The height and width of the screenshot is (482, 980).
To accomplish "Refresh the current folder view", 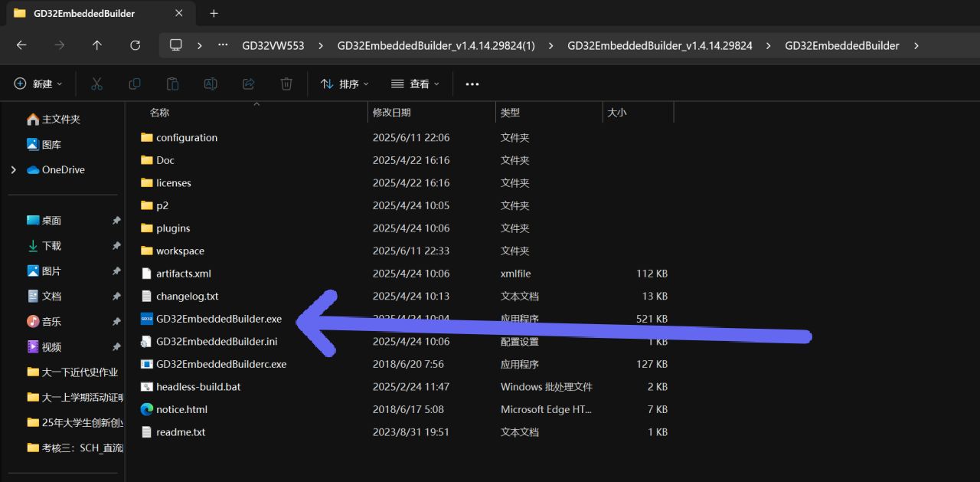I will click(136, 45).
